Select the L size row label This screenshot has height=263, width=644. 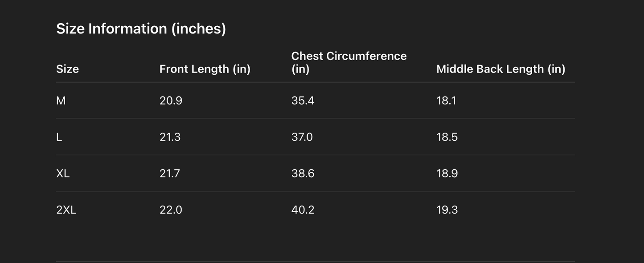59,137
